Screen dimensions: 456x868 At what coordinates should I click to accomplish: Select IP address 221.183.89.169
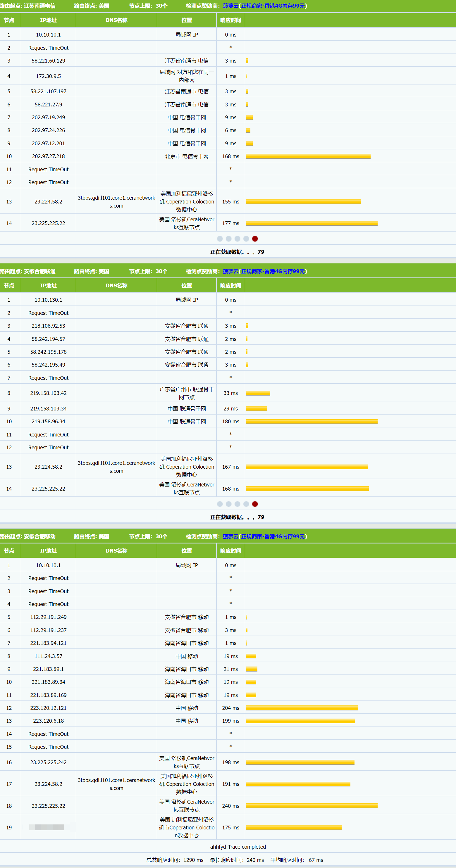[x=49, y=695]
